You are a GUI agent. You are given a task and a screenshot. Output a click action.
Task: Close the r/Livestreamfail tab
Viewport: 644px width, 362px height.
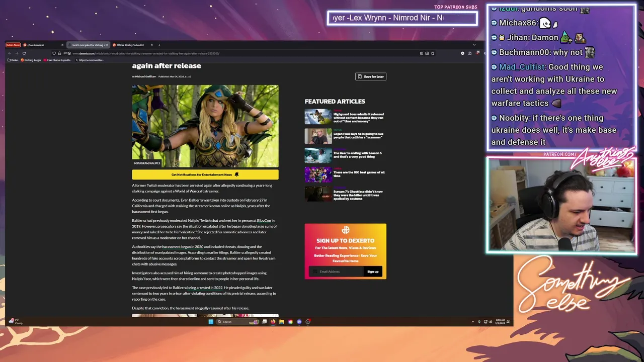click(62, 45)
